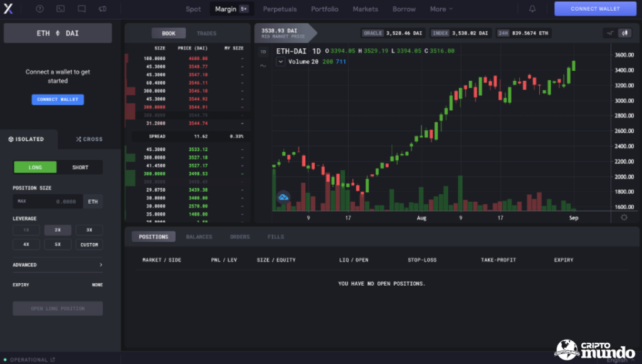Click the X logo in top-left corner
Viewport: 642px width, 364px height.
pyautogui.click(x=9, y=9)
